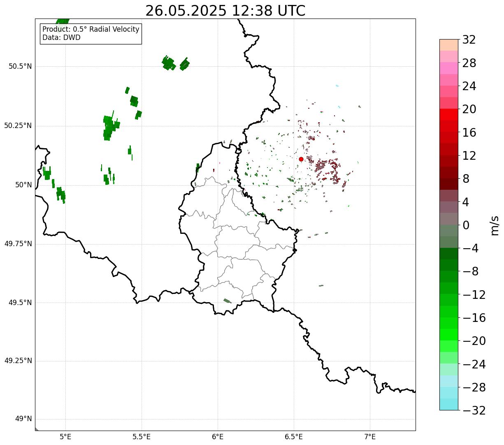This screenshot has height=445, width=504.
Task: Click the colorbar value 32
Action: click(469, 40)
